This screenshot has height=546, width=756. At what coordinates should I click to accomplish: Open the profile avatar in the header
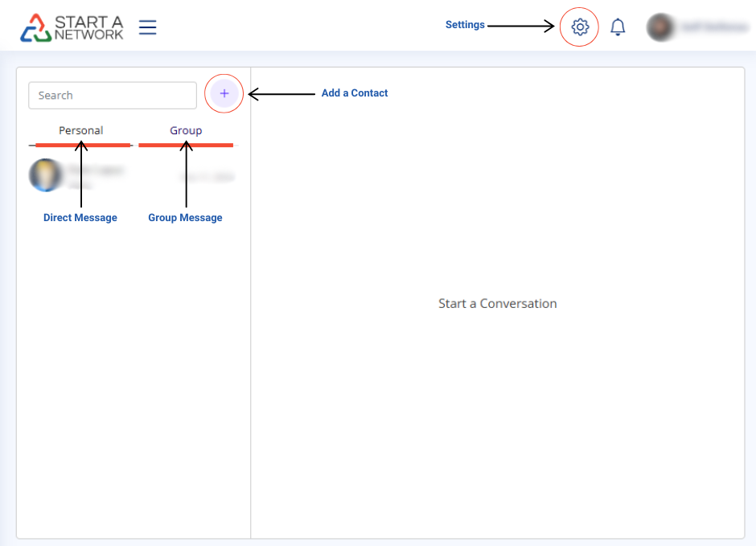tap(660, 27)
